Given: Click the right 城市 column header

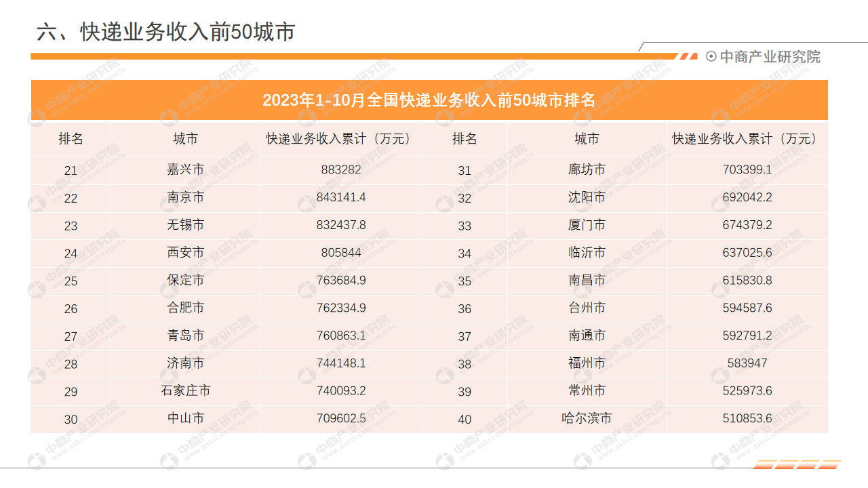Looking at the screenshot, I should tap(587, 139).
